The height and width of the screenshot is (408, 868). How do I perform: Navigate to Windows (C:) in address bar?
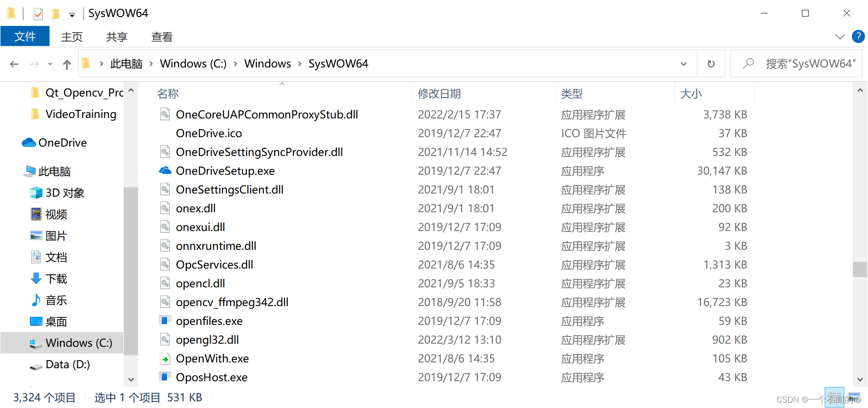[x=193, y=64]
